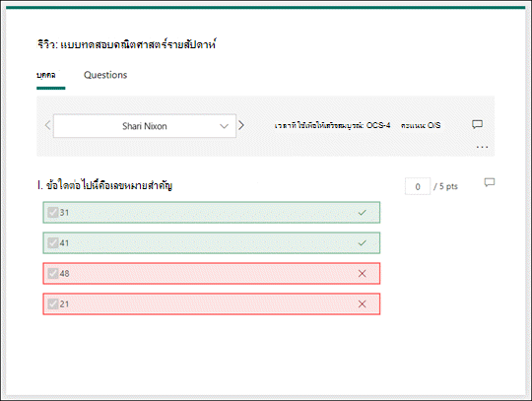This screenshot has width=532, height=401.
Task: Click the score O/S text
Action: tap(421, 125)
